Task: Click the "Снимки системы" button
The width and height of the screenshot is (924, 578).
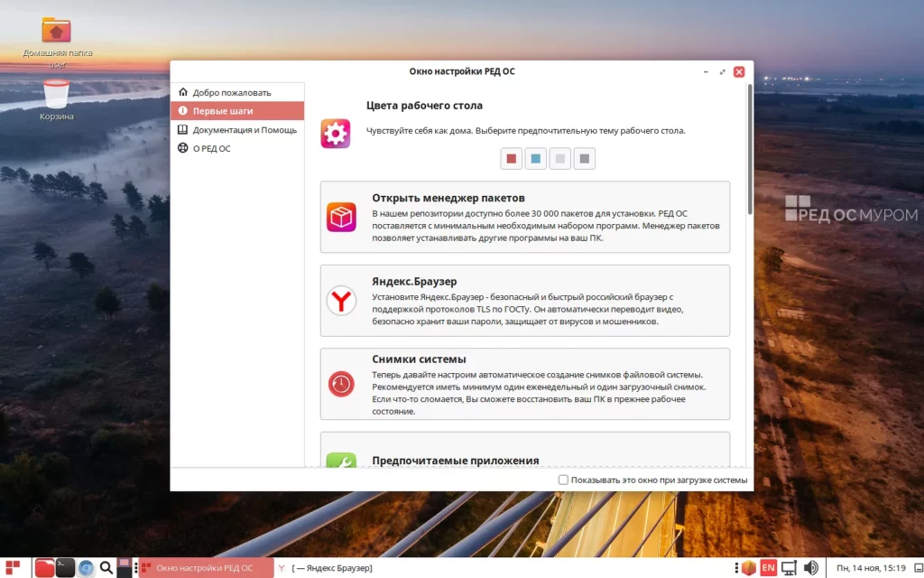Action: click(x=525, y=384)
